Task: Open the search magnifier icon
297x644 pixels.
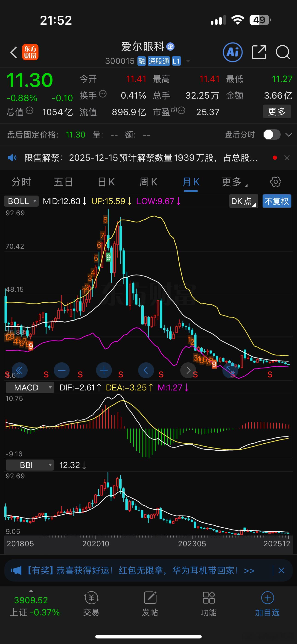Action: [x=283, y=52]
